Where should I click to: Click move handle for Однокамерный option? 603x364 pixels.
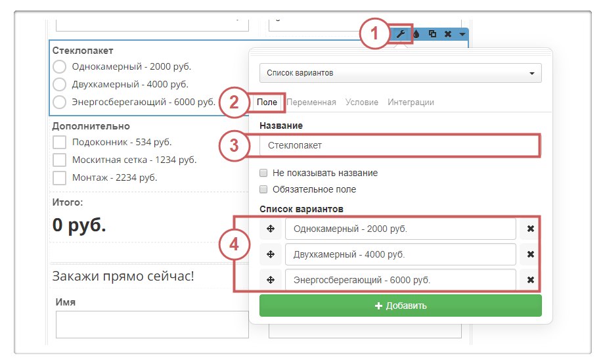271,229
